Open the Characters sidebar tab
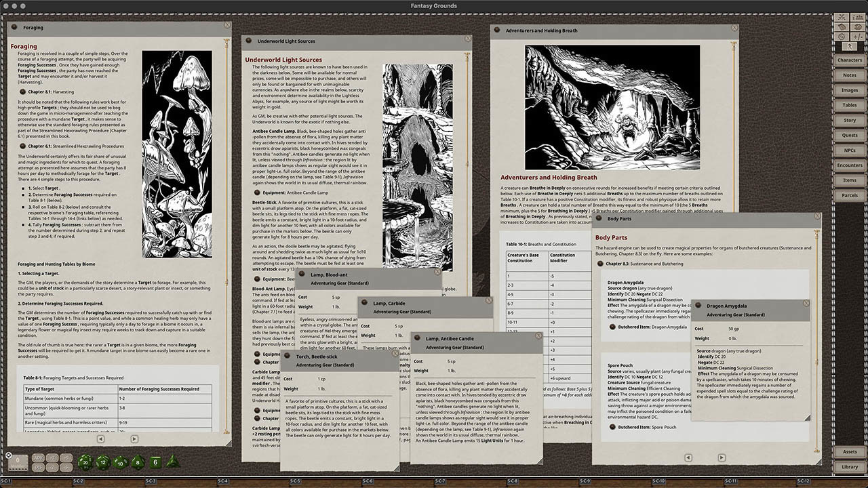The width and height of the screenshot is (868, 488). 849,60
